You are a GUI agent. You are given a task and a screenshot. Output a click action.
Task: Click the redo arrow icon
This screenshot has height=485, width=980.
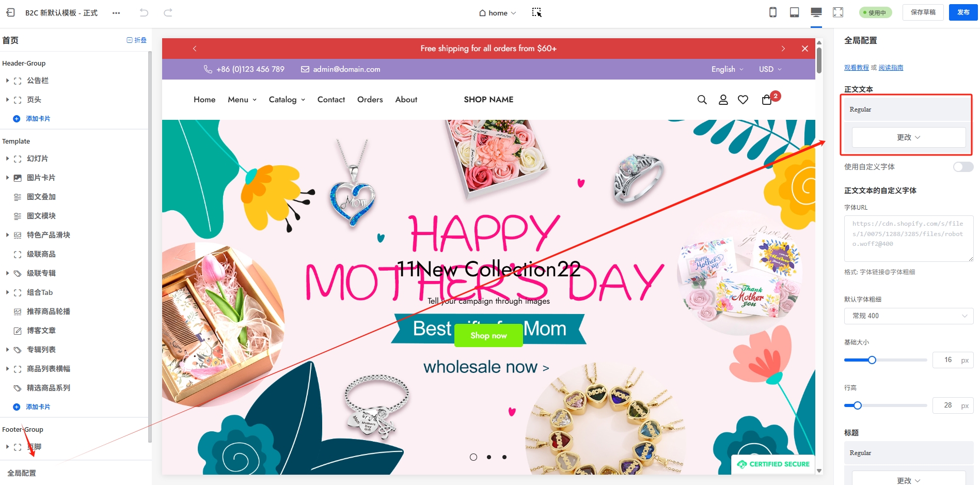pos(168,12)
